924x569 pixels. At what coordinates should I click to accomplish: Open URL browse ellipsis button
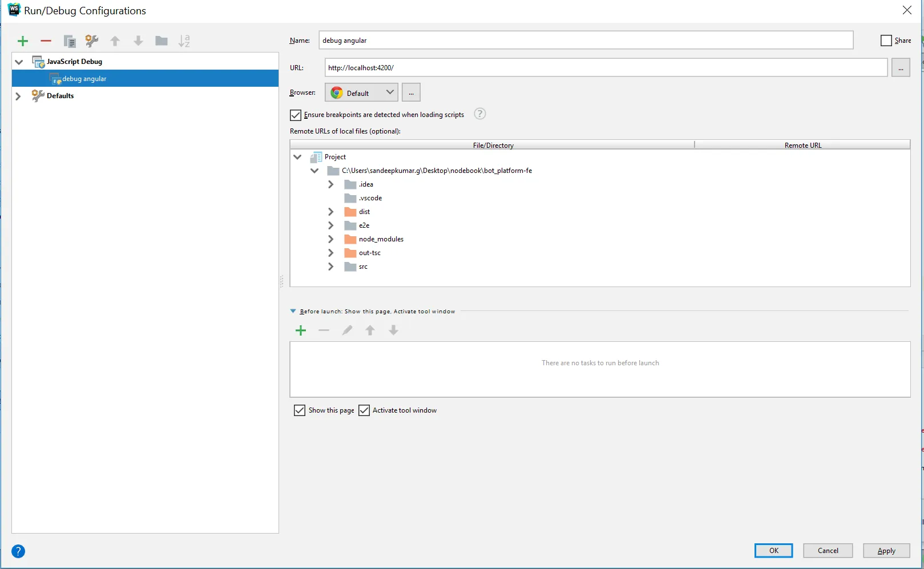(x=901, y=67)
